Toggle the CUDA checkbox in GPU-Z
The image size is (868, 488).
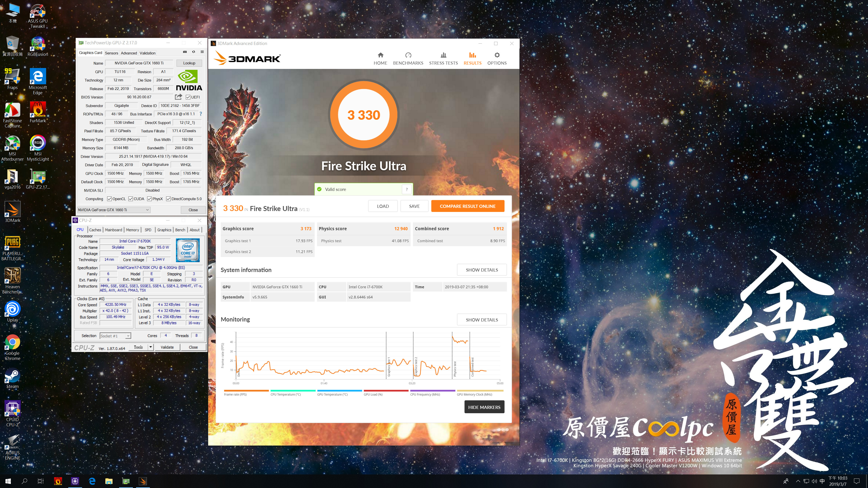point(130,199)
